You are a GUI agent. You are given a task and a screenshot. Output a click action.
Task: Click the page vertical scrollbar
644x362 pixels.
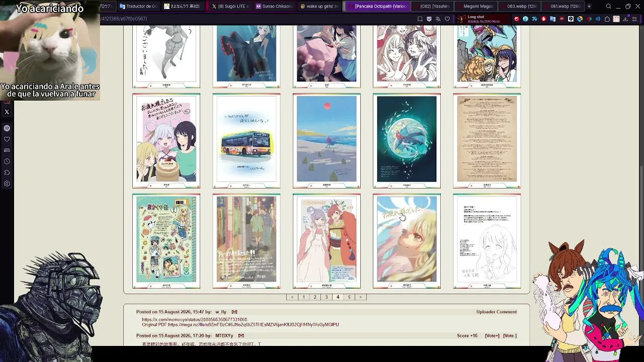(x=641, y=185)
